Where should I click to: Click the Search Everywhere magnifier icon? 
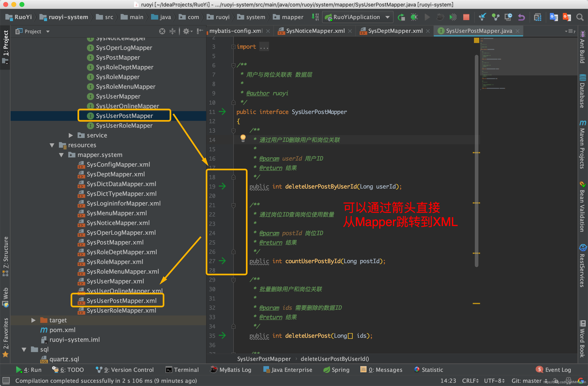click(x=580, y=17)
